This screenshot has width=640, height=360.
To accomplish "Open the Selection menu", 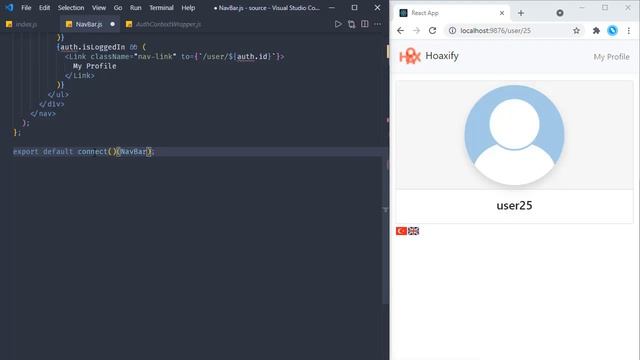I will [71, 8].
